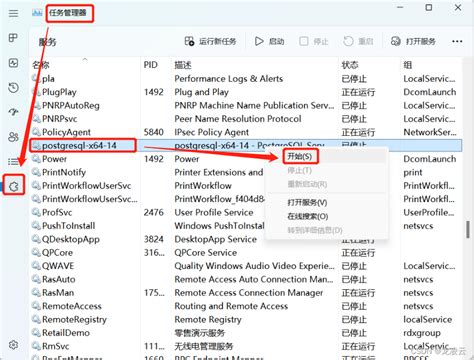
Task: Click 打开服务 toolbar button
Action: pyautogui.click(x=413, y=41)
